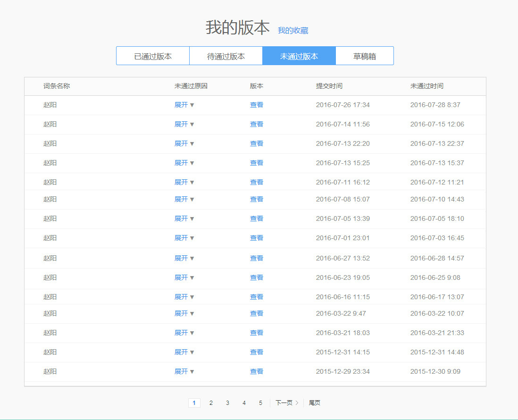Open 查看 for the 2016-06-16 submission
Image resolution: width=518 pixels, height=420 pixels.
pyautogui.click(x=257, y=296)
